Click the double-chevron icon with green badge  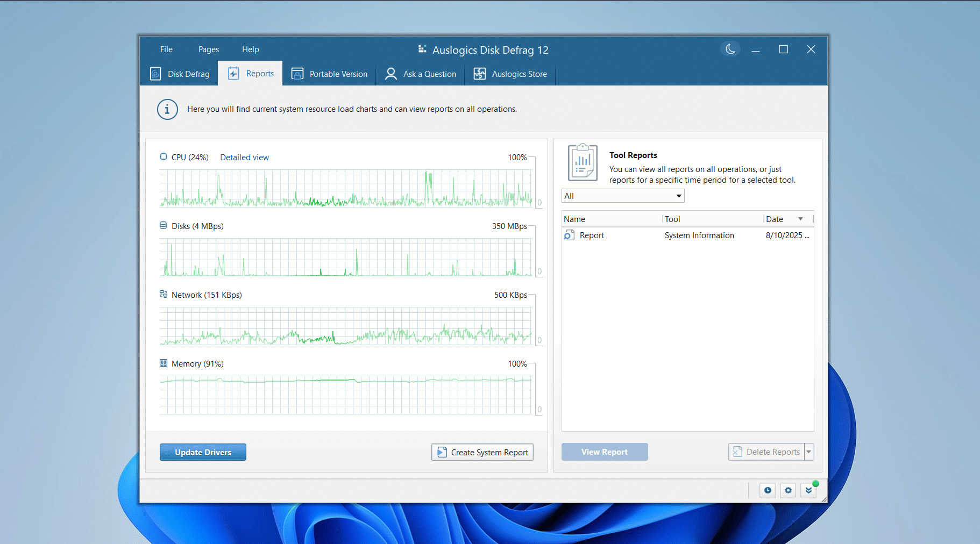(809, 490)
